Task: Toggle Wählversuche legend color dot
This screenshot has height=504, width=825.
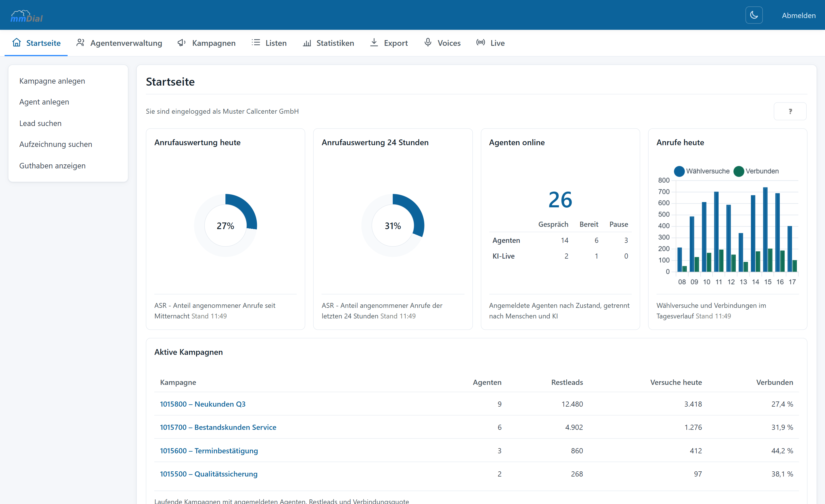Action: coord(679,171)
